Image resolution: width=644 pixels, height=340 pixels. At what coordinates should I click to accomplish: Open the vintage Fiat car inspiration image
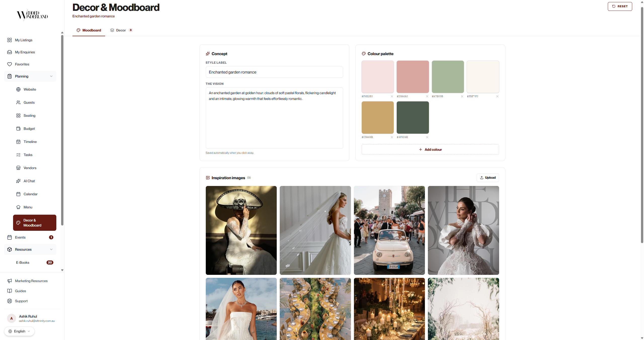tap(389, 230)
